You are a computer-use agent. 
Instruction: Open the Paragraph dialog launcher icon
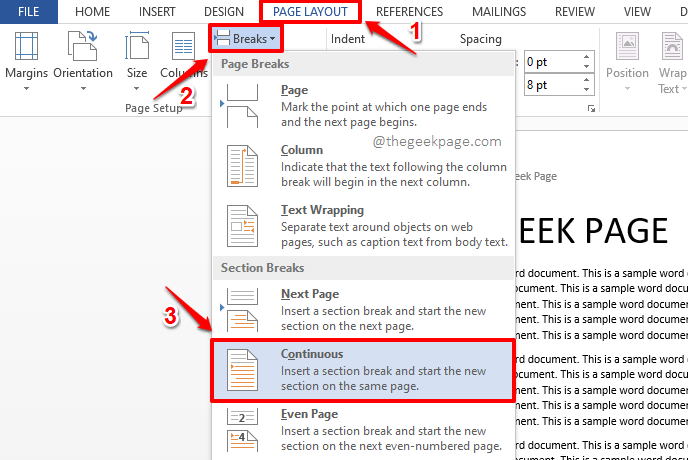(591, 108)
